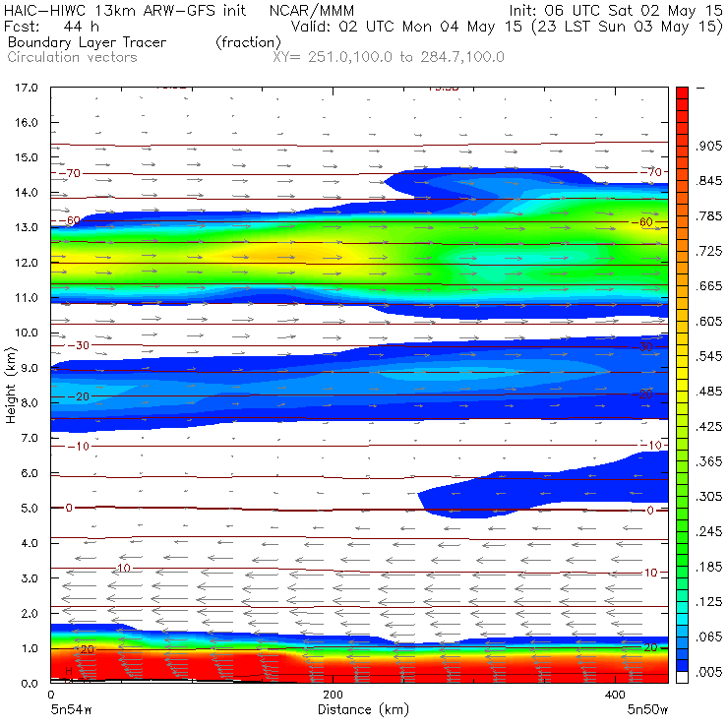
Task: Click the '10.0' height axis tick label
Action: tap(26, 333)
